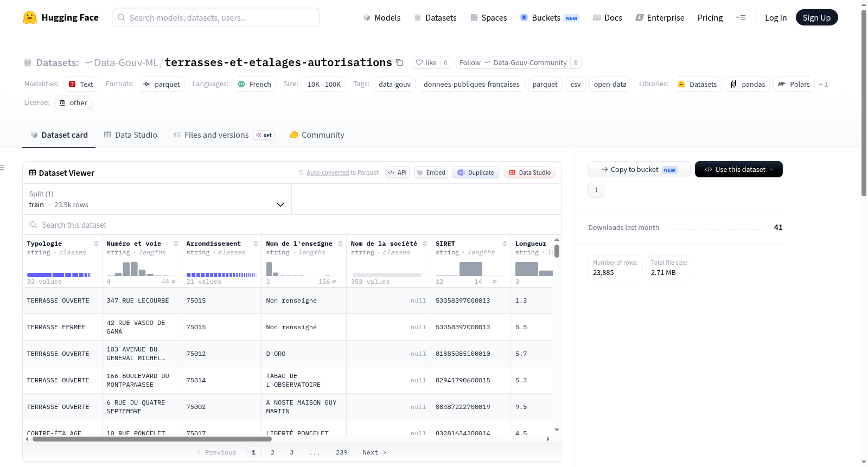This screenshot has height=467, width=868.
Task: Go to Datasets in navigation
Action: 435,17
